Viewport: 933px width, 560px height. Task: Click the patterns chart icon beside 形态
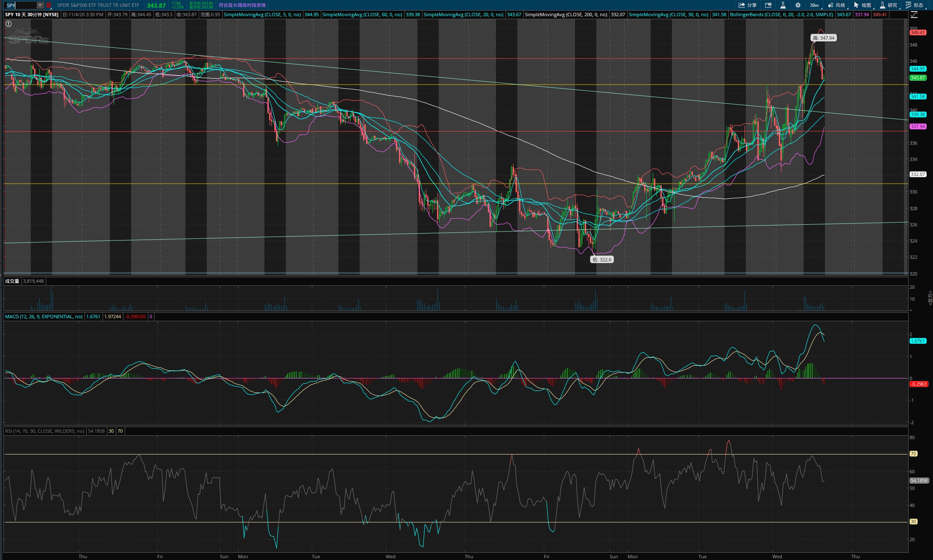click(x=909, y=5)
